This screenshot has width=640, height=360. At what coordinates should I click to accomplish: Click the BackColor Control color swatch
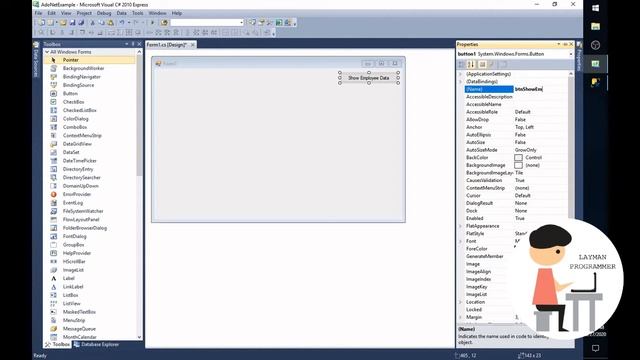coord(518,158)
